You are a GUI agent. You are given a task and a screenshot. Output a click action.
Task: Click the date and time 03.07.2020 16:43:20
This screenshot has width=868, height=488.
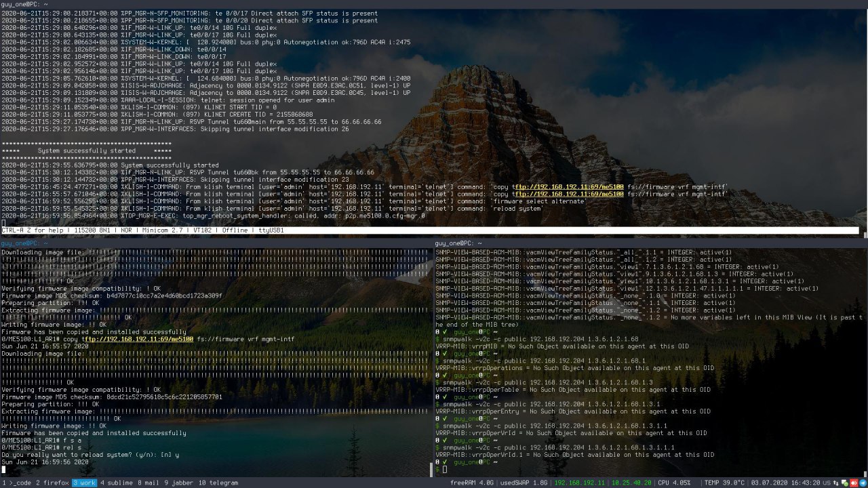pos(785,483)
